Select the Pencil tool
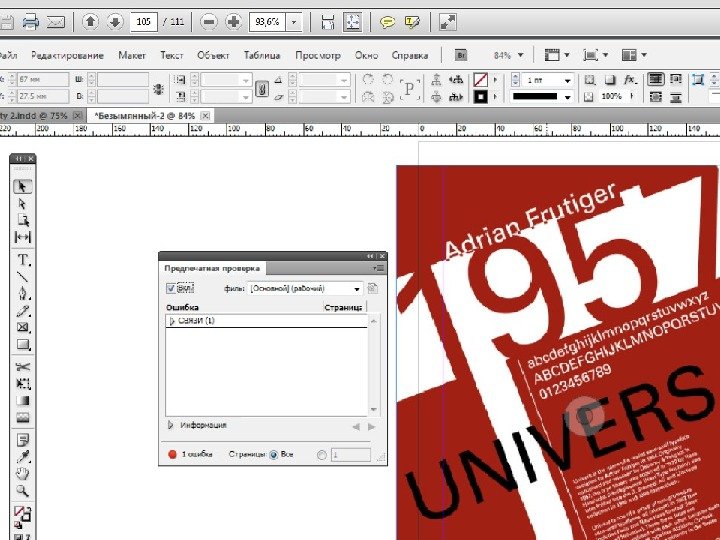This screenshot has width=720, height=540. click(22, 311)
